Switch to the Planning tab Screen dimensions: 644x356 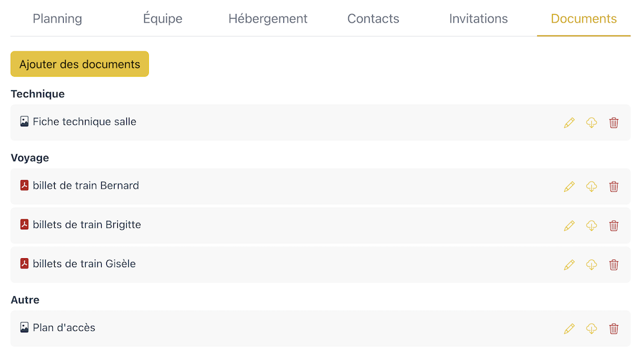coord(57,19)
